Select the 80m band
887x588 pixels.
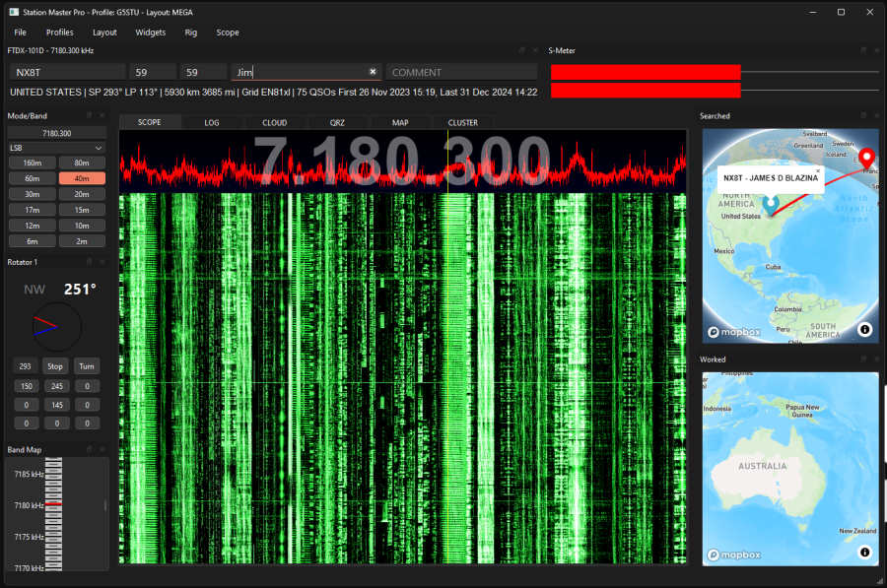(x=82, y=163)
